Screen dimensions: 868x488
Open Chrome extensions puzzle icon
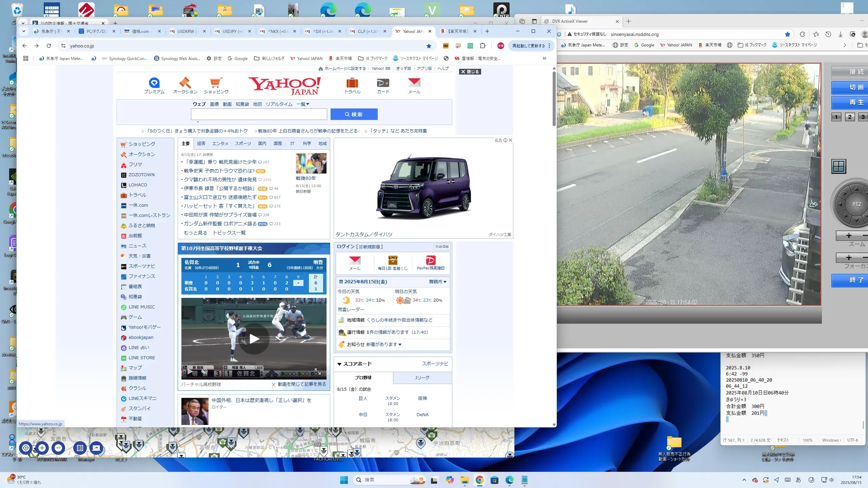pyautogui.click(x=482, y=46)
